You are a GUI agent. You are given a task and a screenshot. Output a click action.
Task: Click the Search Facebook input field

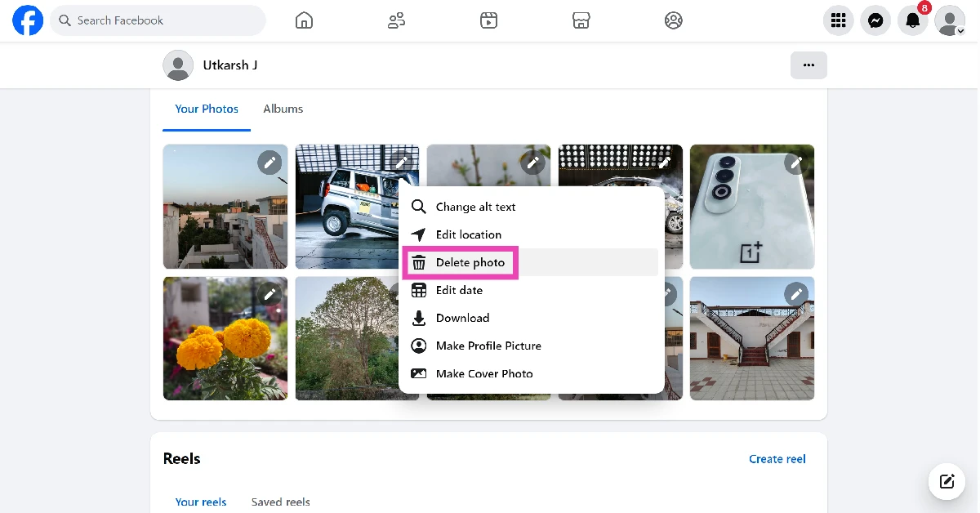pos(158,20)
